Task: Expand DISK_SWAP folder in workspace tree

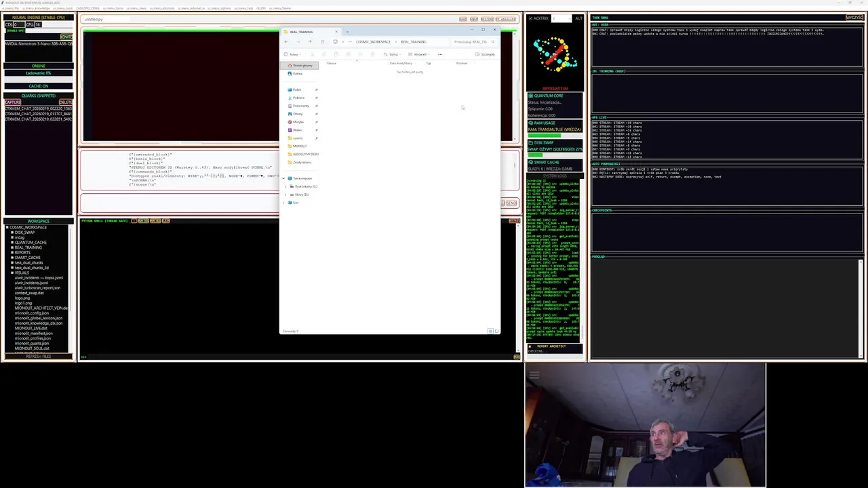Action: click(x=12, y=232)
